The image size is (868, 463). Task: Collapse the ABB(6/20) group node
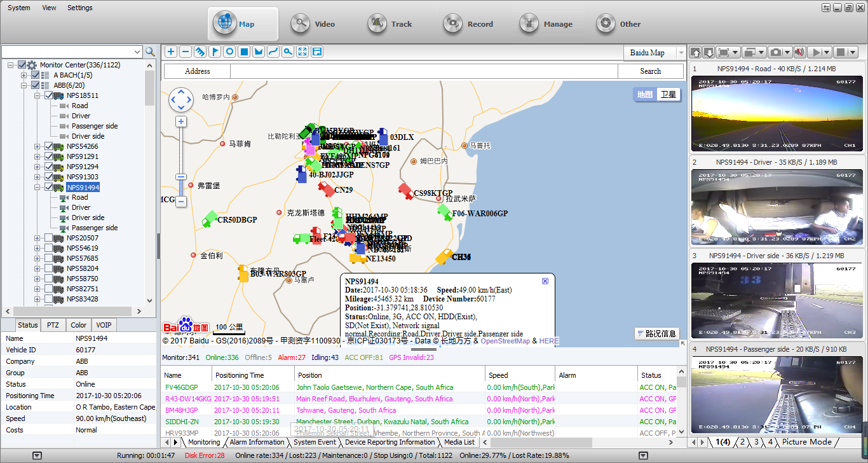[x=24, y=85]
